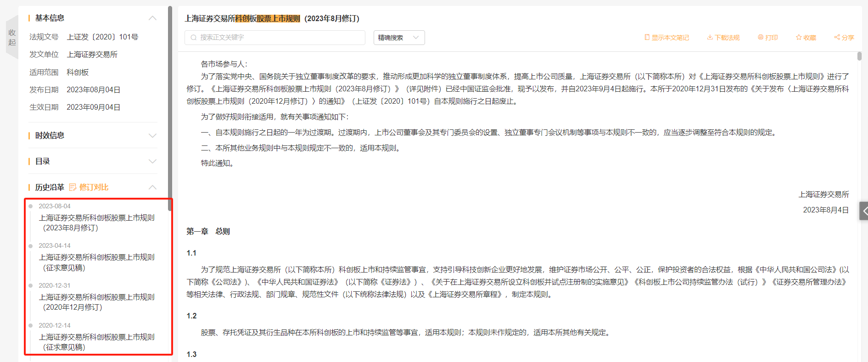
Task: Click the 2023-08-04 timeline dot
Action: click(x=31, y=206)
